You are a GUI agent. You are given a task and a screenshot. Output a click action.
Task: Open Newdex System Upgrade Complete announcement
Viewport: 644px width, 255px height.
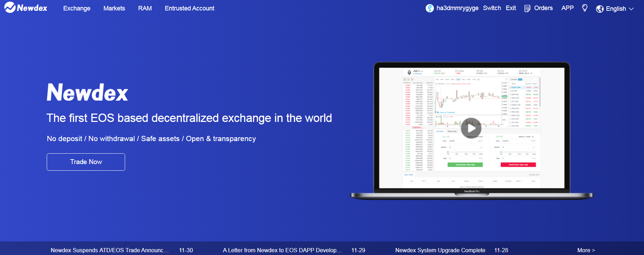click(x=440, y=250)
